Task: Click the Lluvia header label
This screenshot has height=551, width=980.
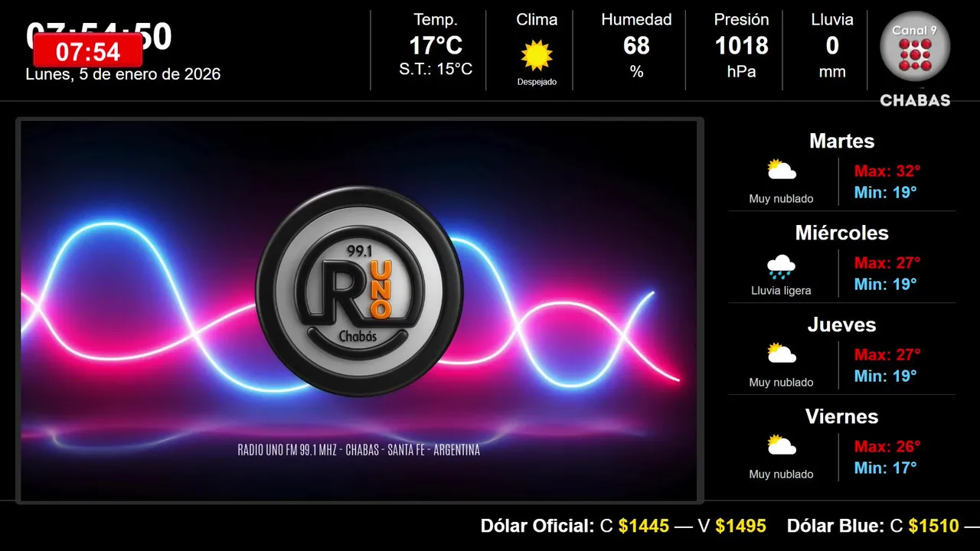Action: point(832,20)
